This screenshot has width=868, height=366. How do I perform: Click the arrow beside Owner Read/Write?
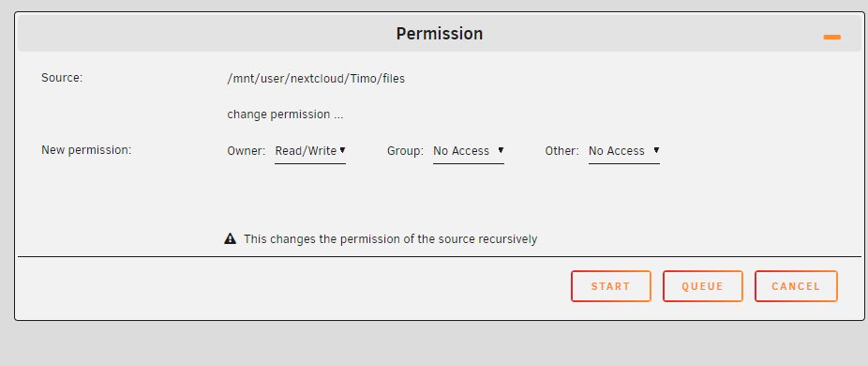click(x=343, y=150)
